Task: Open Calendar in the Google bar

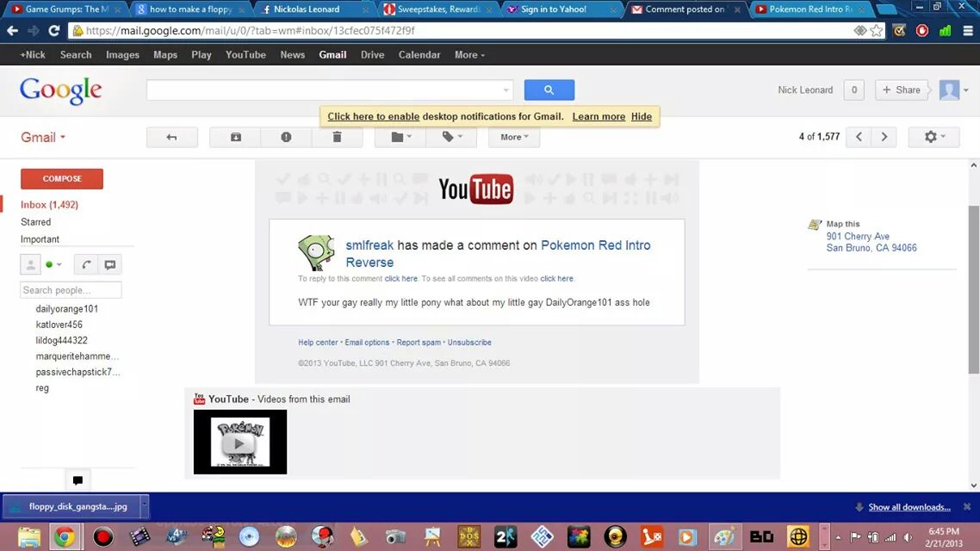Action: click(x=419, y=55)
